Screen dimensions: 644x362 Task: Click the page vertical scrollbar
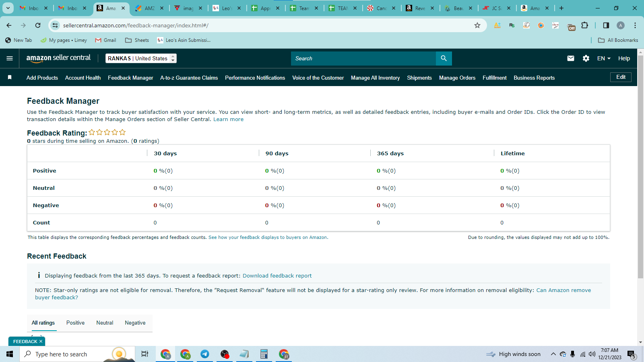point(640,167)
